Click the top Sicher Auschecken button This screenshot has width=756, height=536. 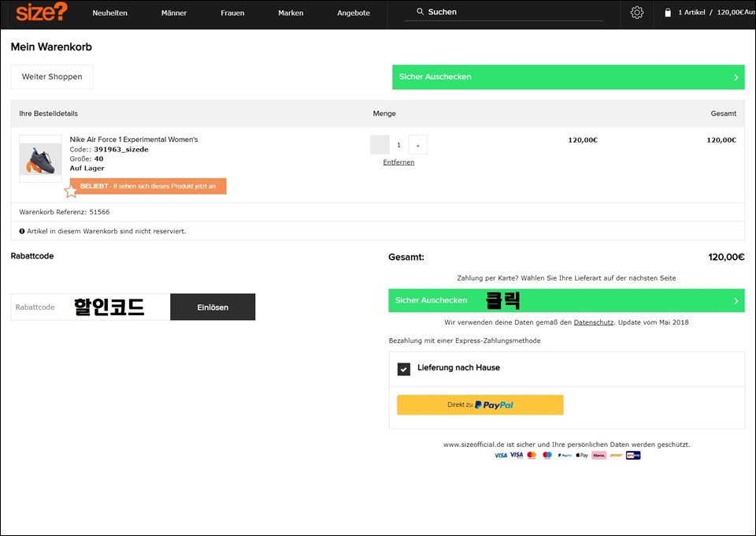click(x=569, y=77)
